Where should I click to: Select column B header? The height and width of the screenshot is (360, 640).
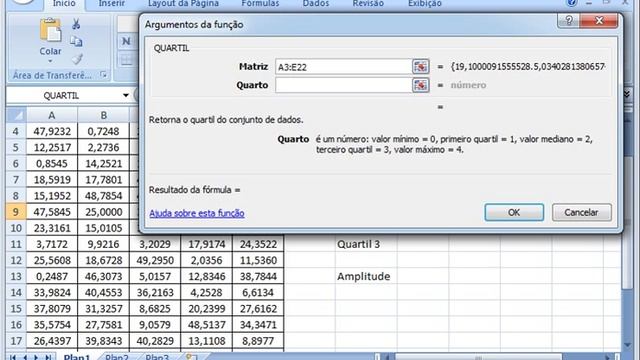104,116
